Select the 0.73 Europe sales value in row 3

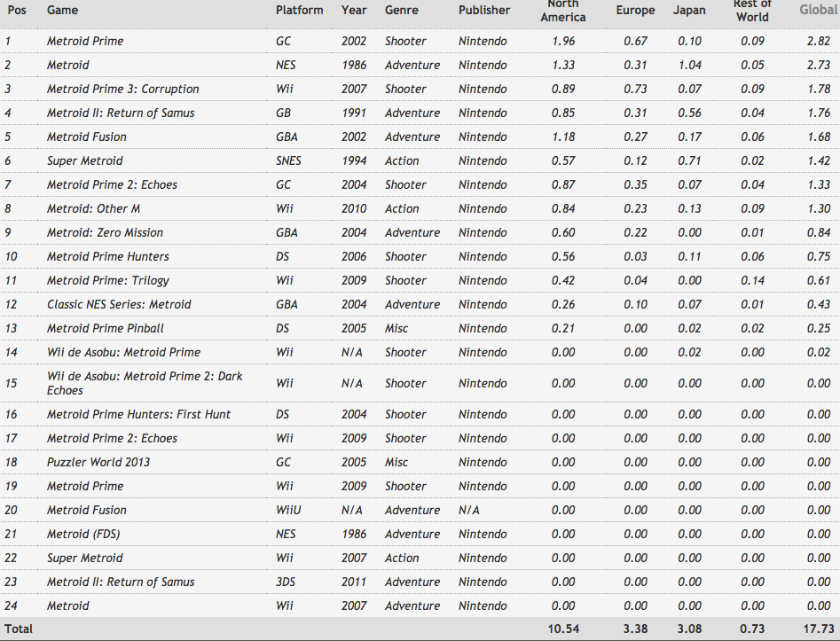point(635,89)
